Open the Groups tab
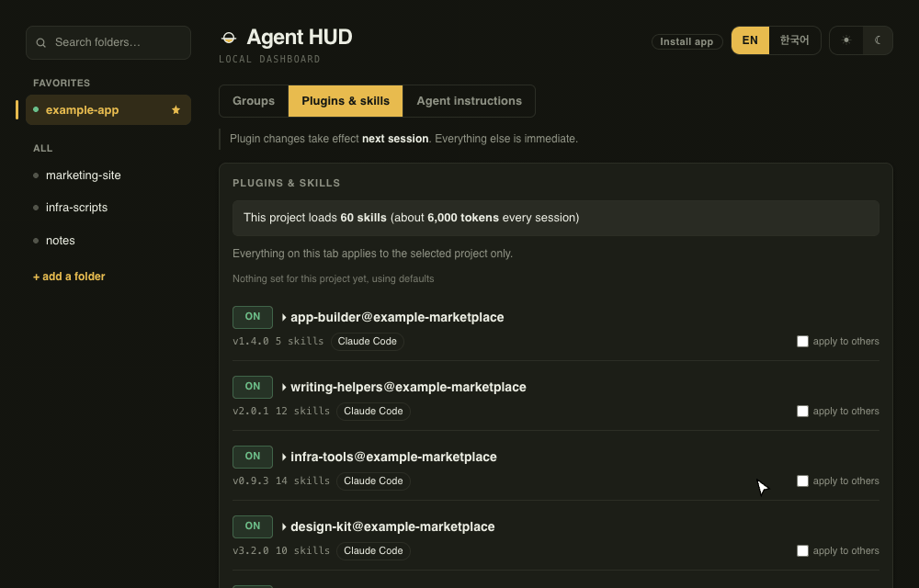The height and width of the screenshot is (588, 919). [254, 101]
